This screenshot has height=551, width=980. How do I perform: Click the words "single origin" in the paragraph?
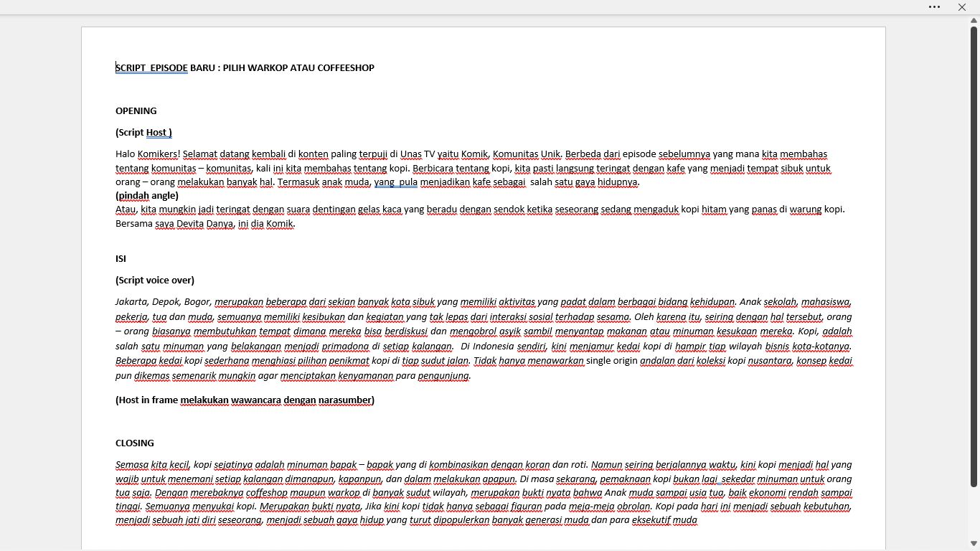click(x=611, y=361)
